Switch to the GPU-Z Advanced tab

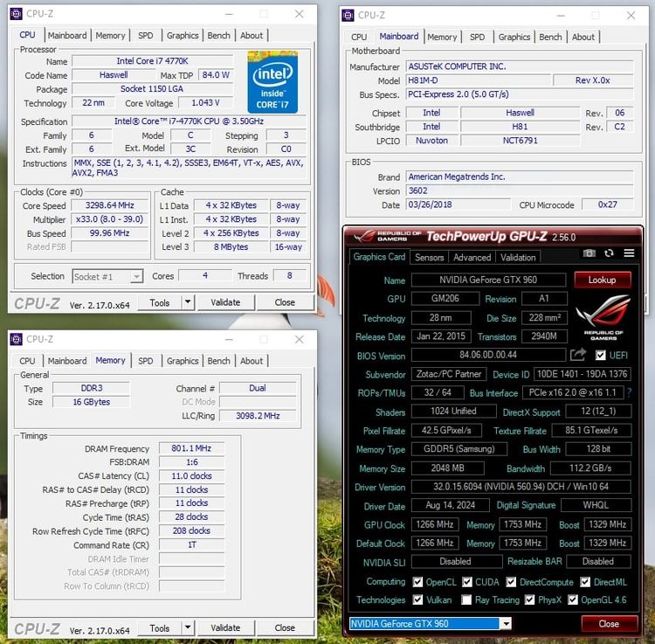coord(472,258)
